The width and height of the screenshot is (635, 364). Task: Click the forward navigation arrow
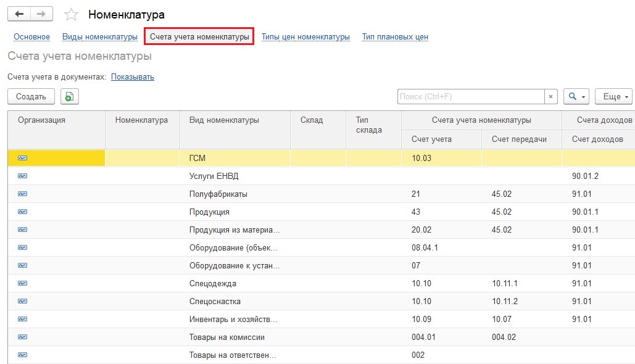[x=41, y=14]
